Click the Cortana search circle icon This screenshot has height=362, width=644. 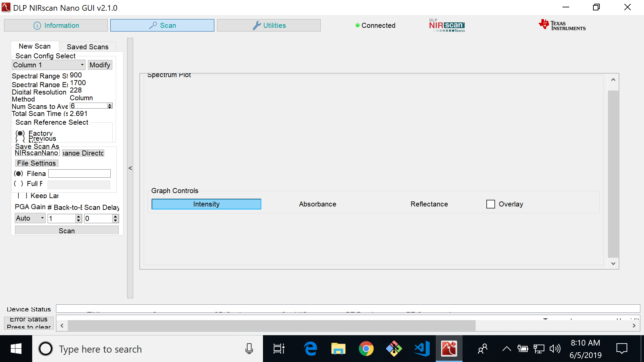click(x=46, y=349)
